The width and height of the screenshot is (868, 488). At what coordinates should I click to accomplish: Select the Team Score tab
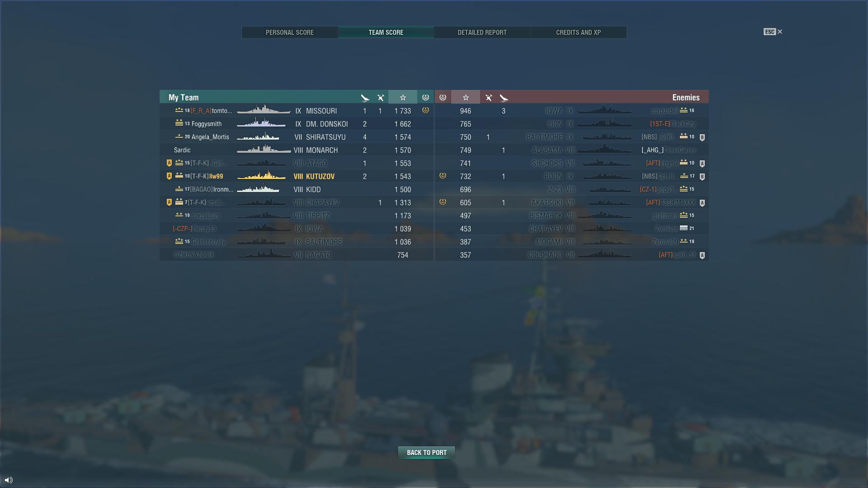pos(386,33)
